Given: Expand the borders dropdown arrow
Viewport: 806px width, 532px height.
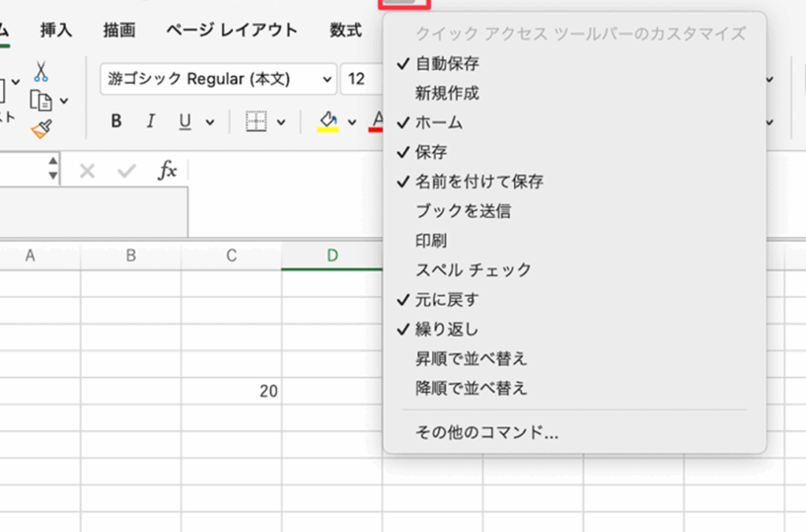Looking at the screenshot, I should pos(281,122).
